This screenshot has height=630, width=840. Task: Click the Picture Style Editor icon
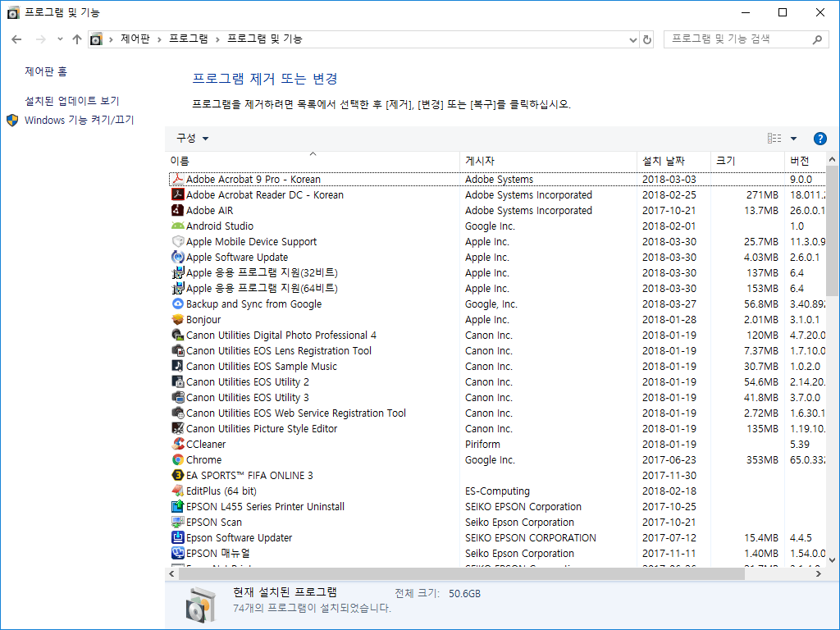(x=178, y=428)
